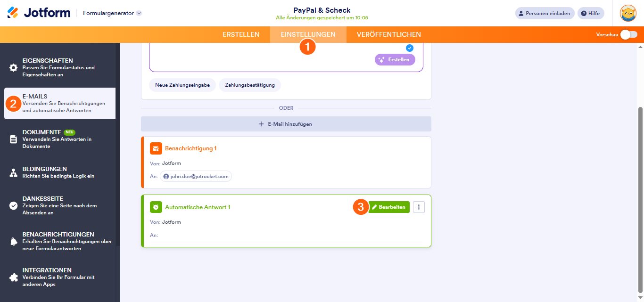This screenshot has width=644, height=302.
Task: Click the orange Benachrichtigung 1 envelope icon
Action: point(156,148)
